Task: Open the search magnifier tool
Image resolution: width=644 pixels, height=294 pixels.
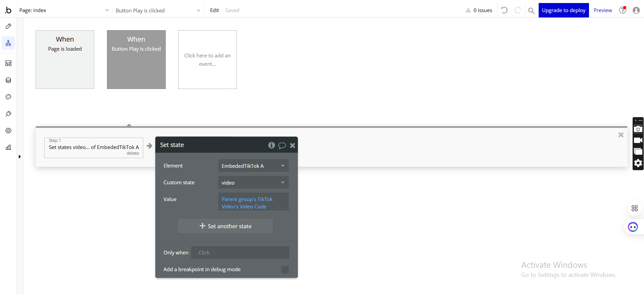Action: 531,11
